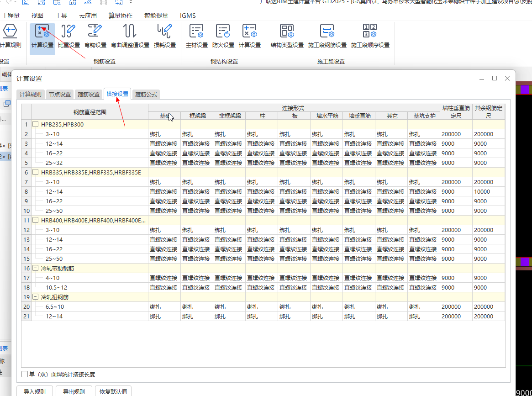Collapse the 冷轧扭钢筋 group

(x=35, y=297)
